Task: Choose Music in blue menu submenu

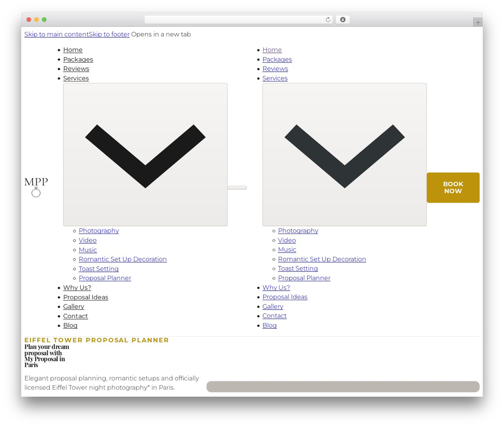Action: pos(287,249)
